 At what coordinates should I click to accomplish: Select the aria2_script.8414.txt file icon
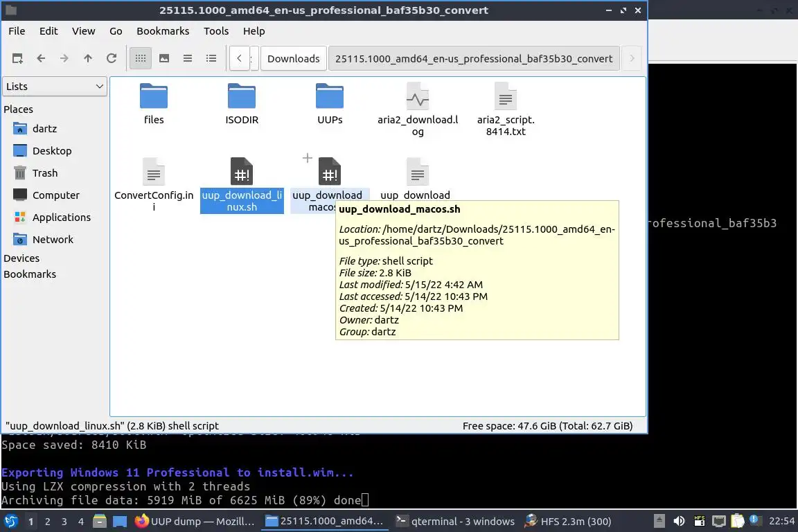pos(506,96)
